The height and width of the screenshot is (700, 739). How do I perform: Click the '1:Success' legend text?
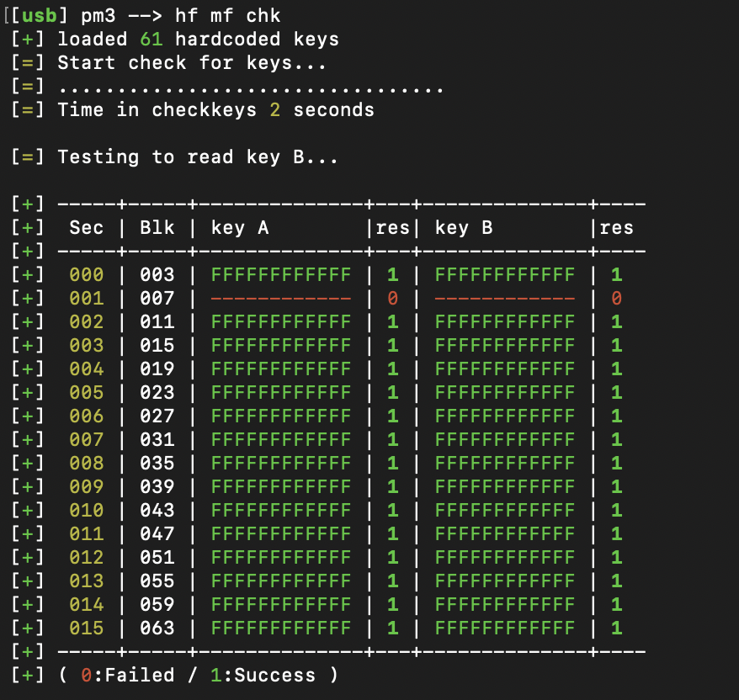(262, 676)
